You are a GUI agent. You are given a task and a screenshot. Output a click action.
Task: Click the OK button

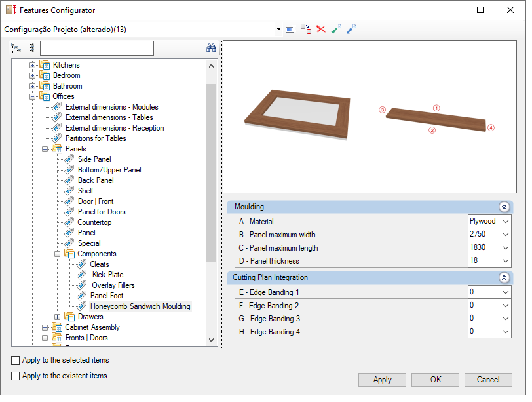tap(435, 380)
